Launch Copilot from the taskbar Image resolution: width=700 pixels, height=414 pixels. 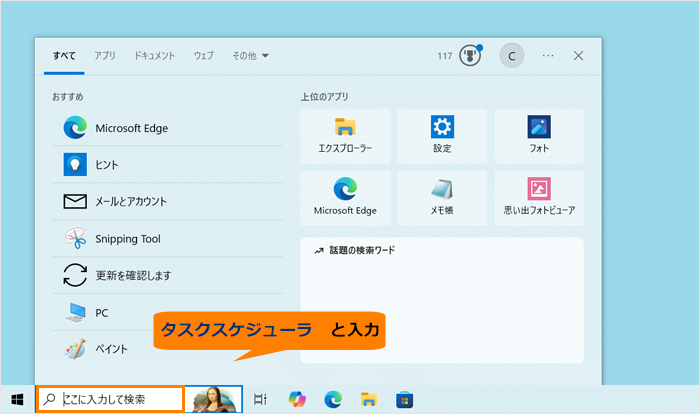tap(297, 399)
